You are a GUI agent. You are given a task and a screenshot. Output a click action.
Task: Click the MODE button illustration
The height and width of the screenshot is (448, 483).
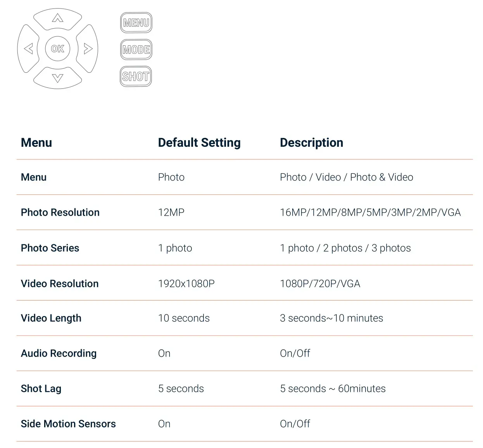pyautogui.click(x=136, y=50)
